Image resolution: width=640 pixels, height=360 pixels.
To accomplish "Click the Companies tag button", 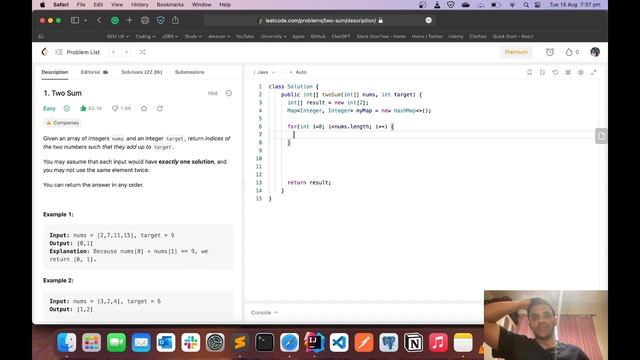I will click(x=62, y=123).
